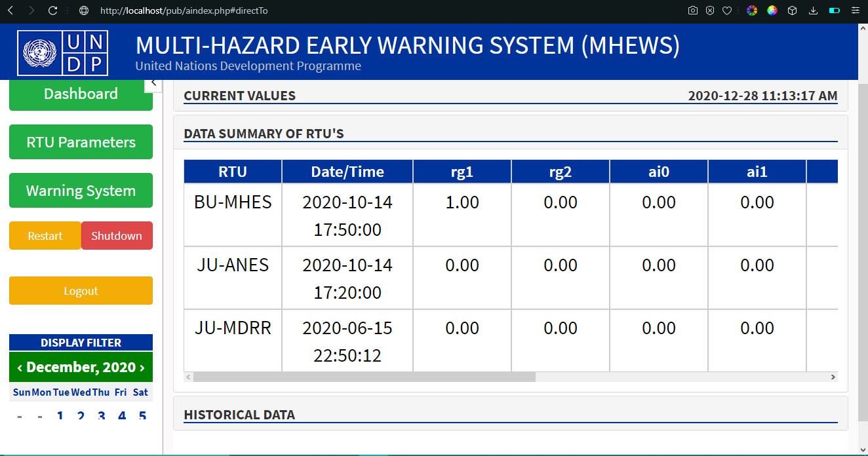This screenshot has height=456, width=868.
Task: Open the color wheel extension icon
Action: (752, 10)
